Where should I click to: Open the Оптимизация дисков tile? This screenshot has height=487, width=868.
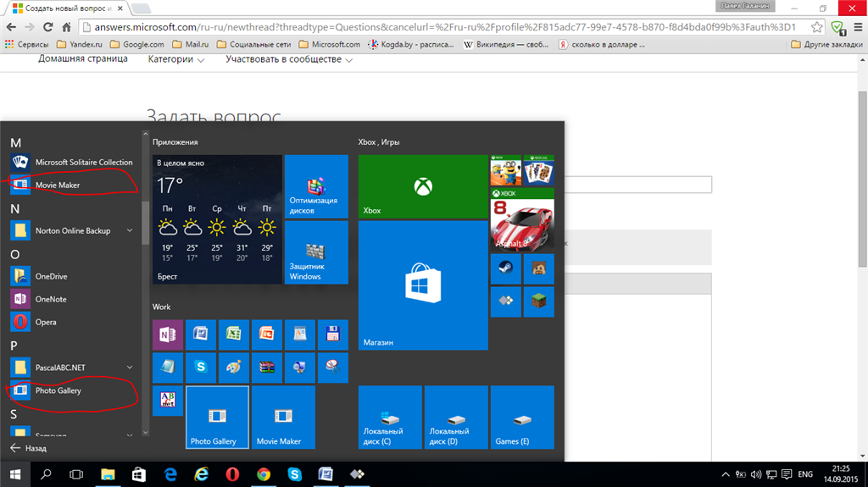[316, 186]
